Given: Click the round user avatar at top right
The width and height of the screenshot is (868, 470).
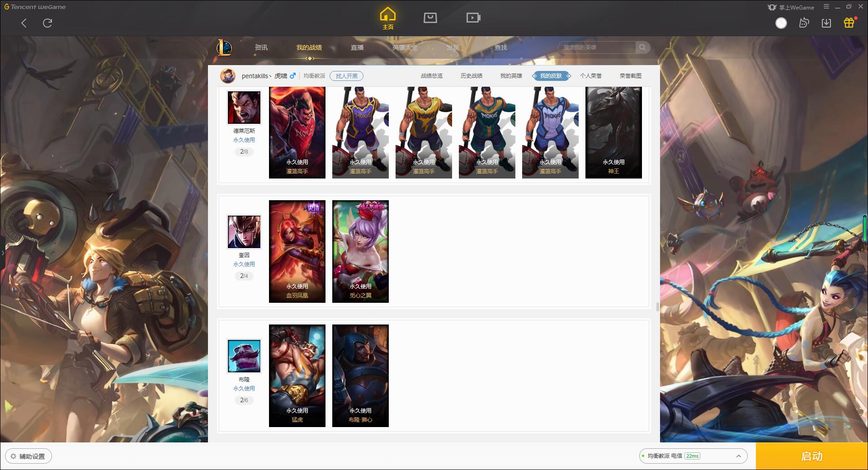Looking at the screenshot, I should pyautogui.click(x=781, y=23).
